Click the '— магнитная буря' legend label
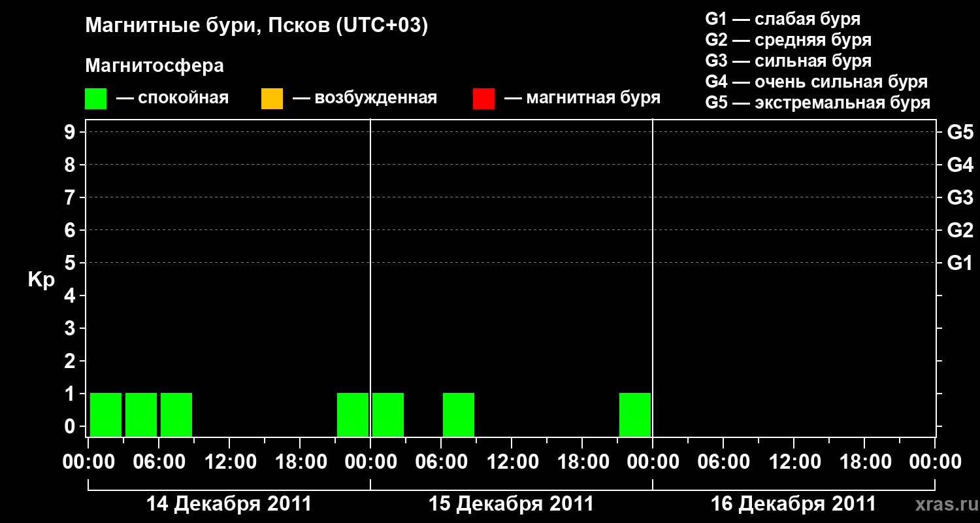 [583, 98]
